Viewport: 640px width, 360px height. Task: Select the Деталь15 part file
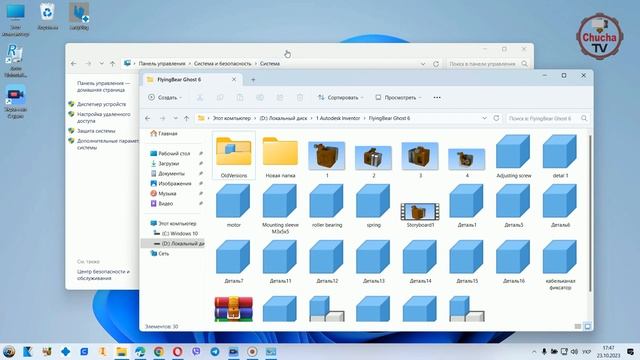(467, 261)
